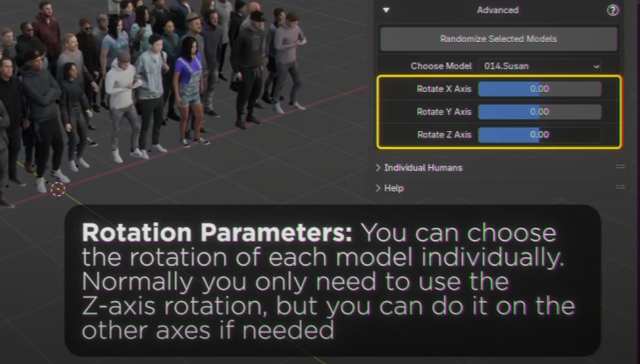This screenshot has width=640, height=364.
Task: Open the Choose Model dropdown showing 014.Susan
Action: [541, 66]
